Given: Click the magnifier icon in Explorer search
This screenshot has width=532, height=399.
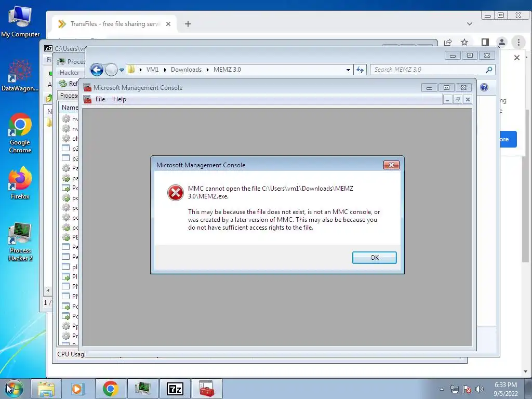Looking at the screenshot, I should coord(489,70).
